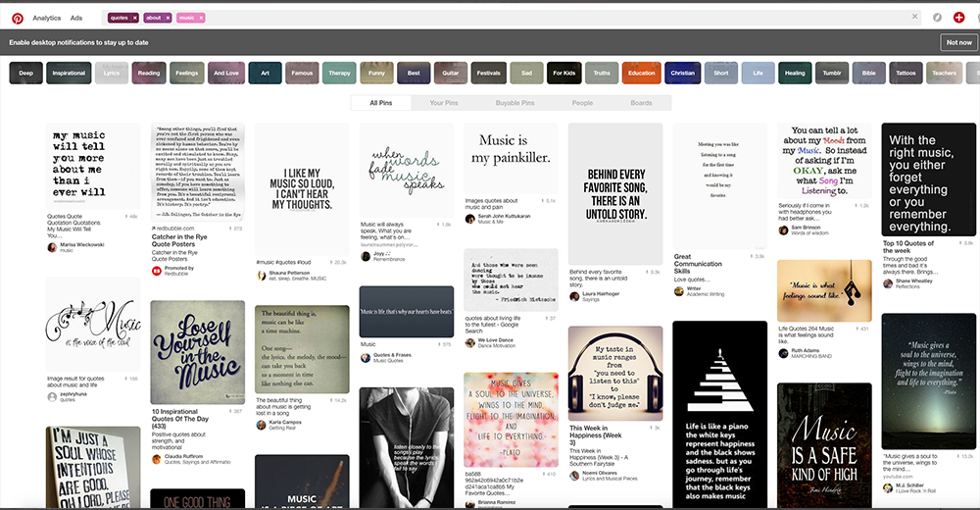Open 'Lose Yourself in the Music' pin

pyautogui.click(x=197, y=351)
